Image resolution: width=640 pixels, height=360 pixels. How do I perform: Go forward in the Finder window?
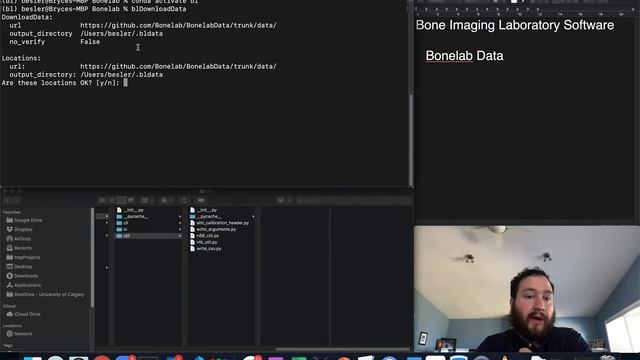[x=16, y=200]
